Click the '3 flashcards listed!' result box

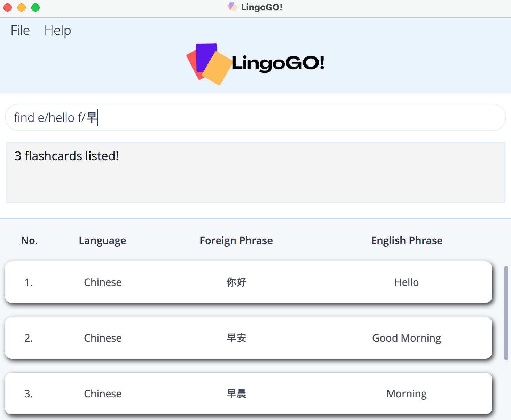(255, 173)
